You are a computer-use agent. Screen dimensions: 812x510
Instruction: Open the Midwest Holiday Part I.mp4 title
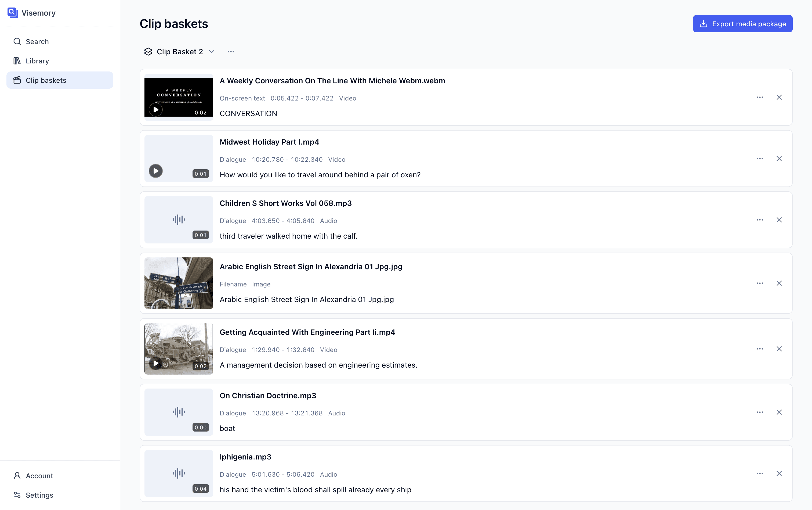coord(269,142)
